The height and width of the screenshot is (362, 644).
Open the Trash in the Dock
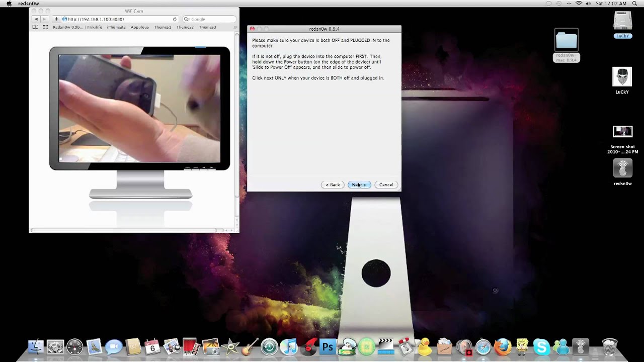point(610,346)
